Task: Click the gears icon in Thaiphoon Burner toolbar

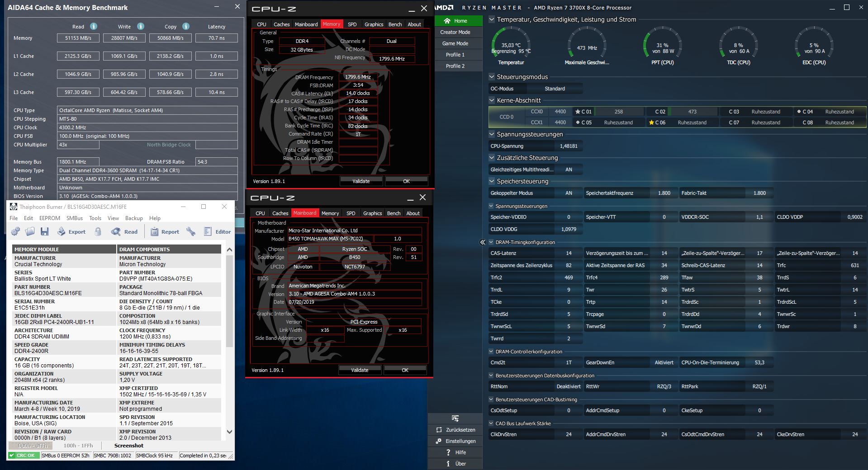Action: tap(15, 232)
